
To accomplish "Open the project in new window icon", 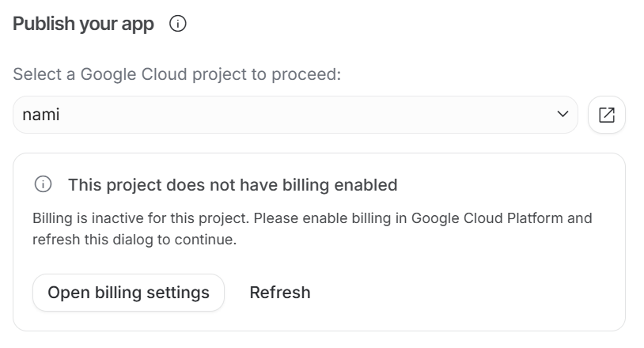I will pyautogui.click(x=607, y=115).
